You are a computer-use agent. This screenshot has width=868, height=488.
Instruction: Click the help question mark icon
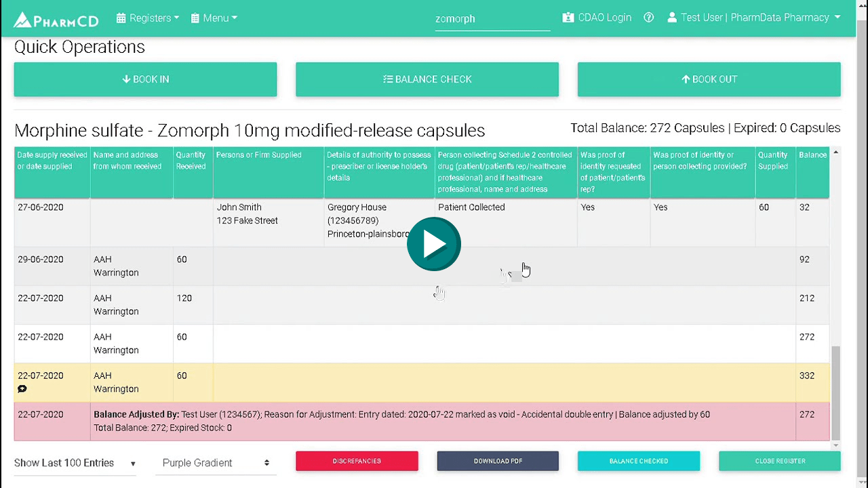(x=649, y=18)
